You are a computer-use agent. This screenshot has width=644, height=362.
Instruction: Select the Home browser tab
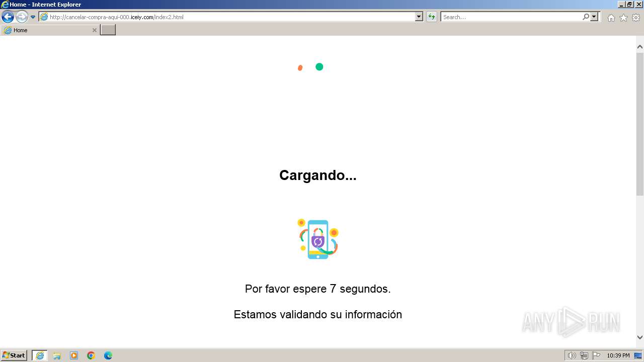50,30
